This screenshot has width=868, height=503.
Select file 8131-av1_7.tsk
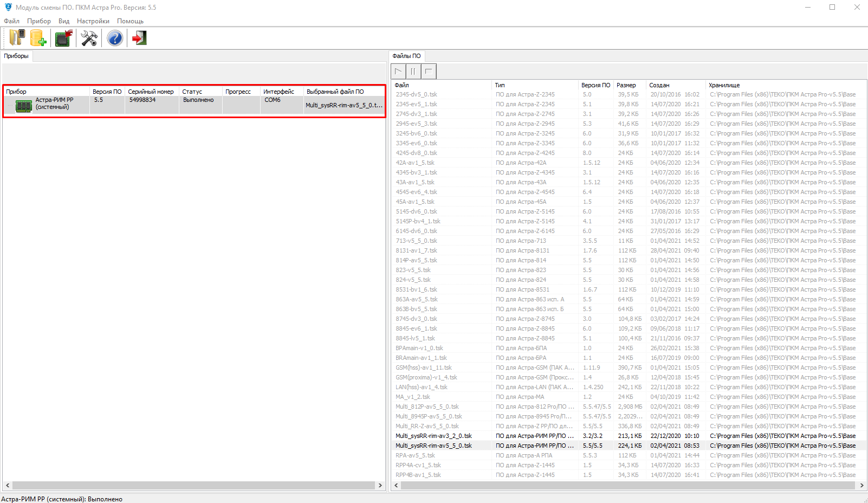tap(416, 250)
